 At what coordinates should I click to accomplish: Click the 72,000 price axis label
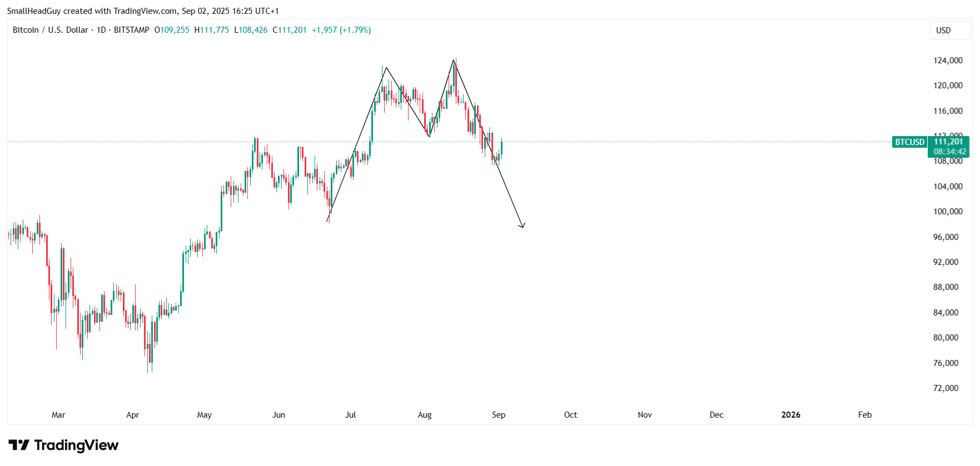click(x=946, y=388)
